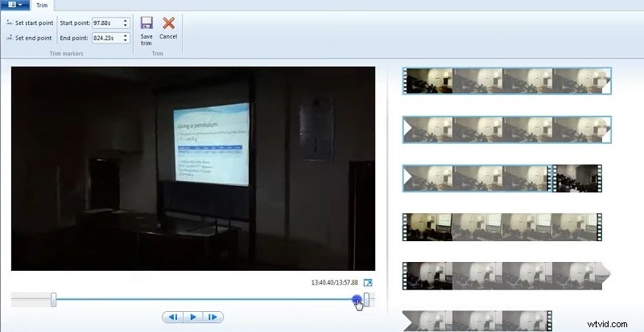This screenshot has width=644, height=332.
Task: Select the dark clip on third row
Action: coord(577,178)
